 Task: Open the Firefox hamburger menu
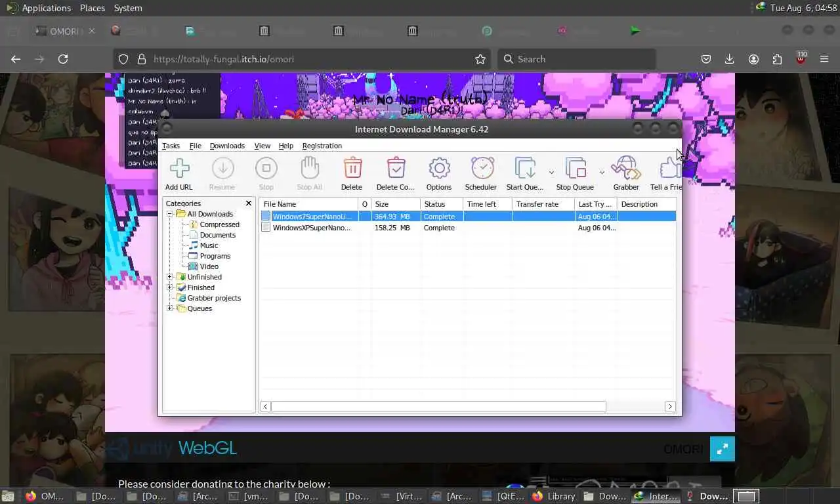coord(824,59)
